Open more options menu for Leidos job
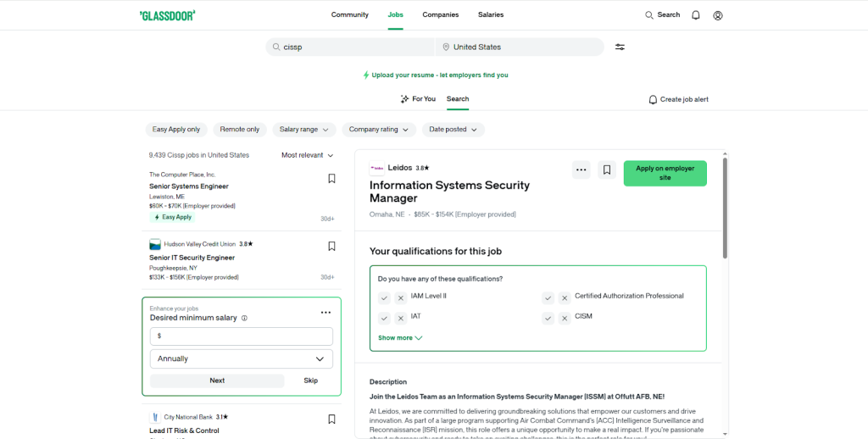Image resolution: width=868 pixels, height=439 pixels. pyautogui.click(x=581, y=169)
